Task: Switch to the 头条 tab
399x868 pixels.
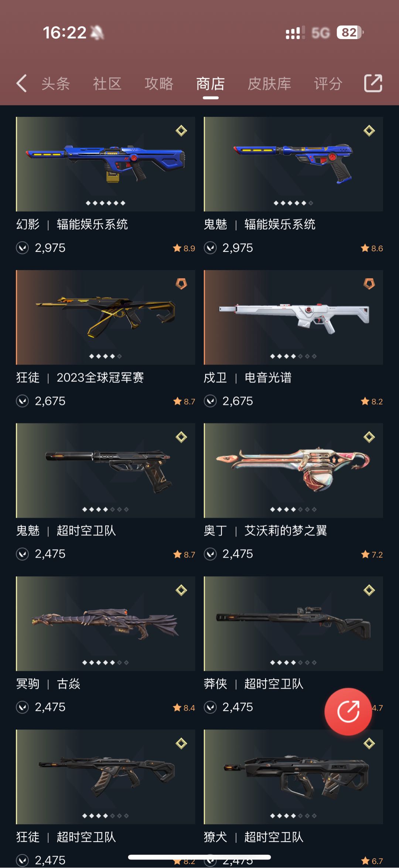Action: [55, 84]
